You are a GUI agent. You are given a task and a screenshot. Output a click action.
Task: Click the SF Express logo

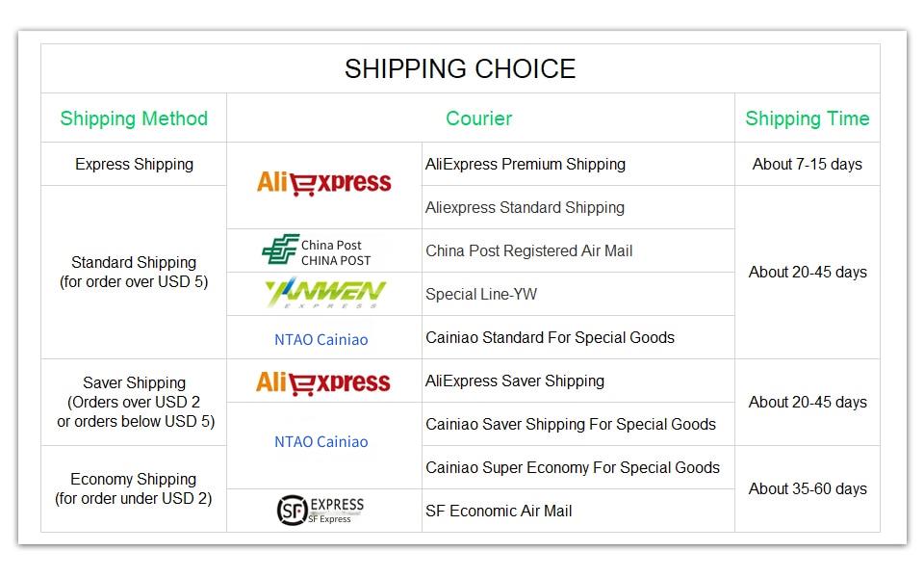[x=320, y=511]
